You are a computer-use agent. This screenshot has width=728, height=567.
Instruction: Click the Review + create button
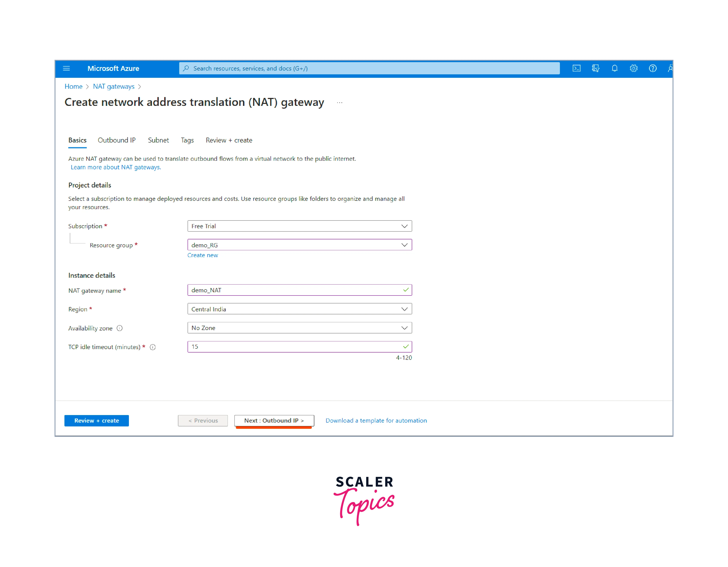(96, 421)
